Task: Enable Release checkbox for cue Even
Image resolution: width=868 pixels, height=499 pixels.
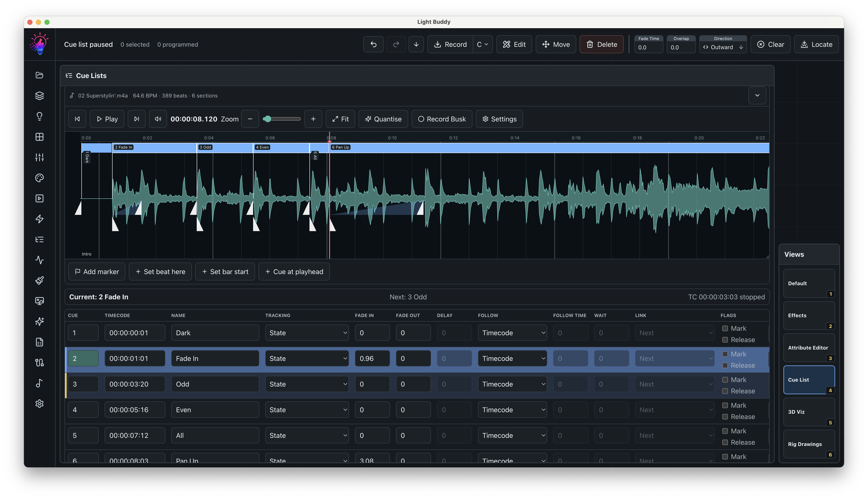Action: pos(725,417)
